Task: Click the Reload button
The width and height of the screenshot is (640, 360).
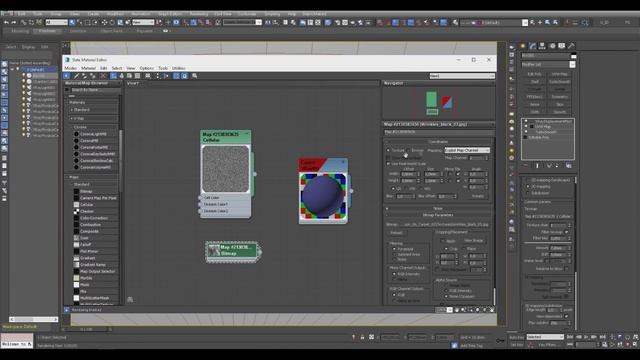Action: click(x=396, y=233)
